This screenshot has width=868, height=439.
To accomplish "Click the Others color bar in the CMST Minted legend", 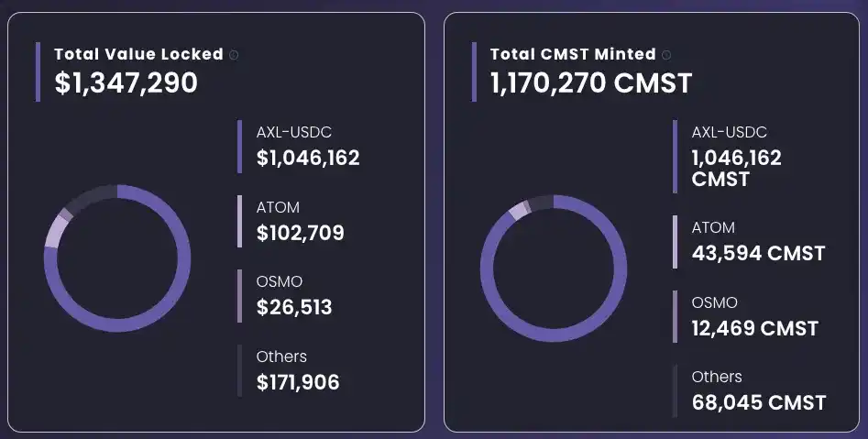I will coord(675,390).
